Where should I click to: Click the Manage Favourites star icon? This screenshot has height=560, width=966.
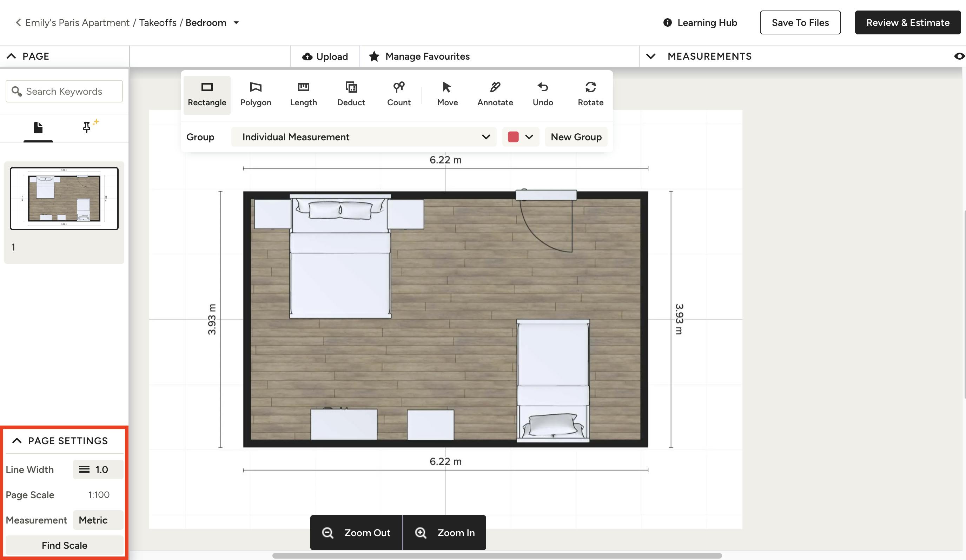(374, 56)
